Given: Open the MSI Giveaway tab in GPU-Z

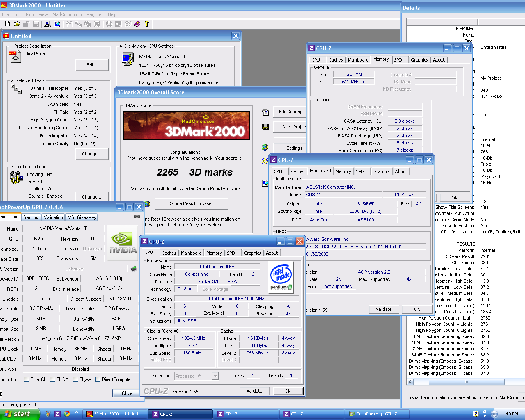Looking at the screenshot, I should click(x=82, y=217).
